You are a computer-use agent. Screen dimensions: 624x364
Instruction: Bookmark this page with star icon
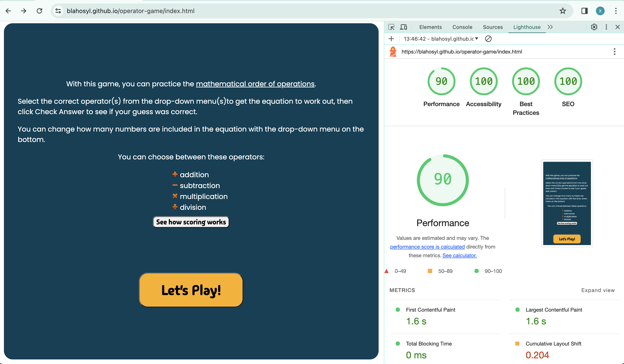point(563,11)
